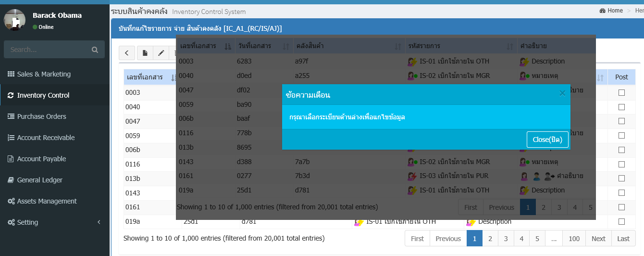Click the IS-03 เบิกใช้ภายใน PUR cell
This screenshot has height=256, width=644.
point(460,176)
